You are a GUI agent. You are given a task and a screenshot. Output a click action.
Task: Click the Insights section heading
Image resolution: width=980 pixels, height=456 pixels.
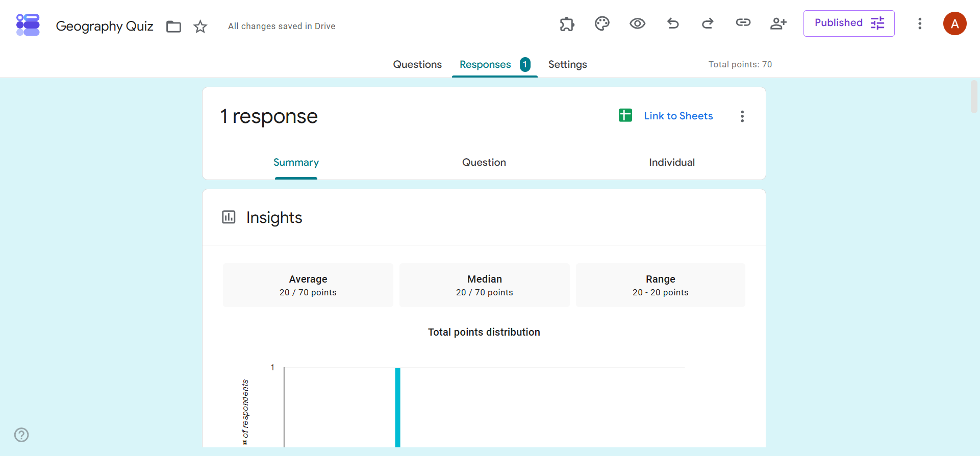coord(274,217)
